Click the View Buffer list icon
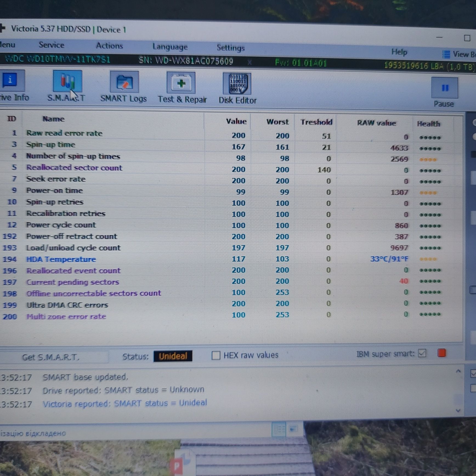This screenshot has height=476, width=476. [446, 54]
